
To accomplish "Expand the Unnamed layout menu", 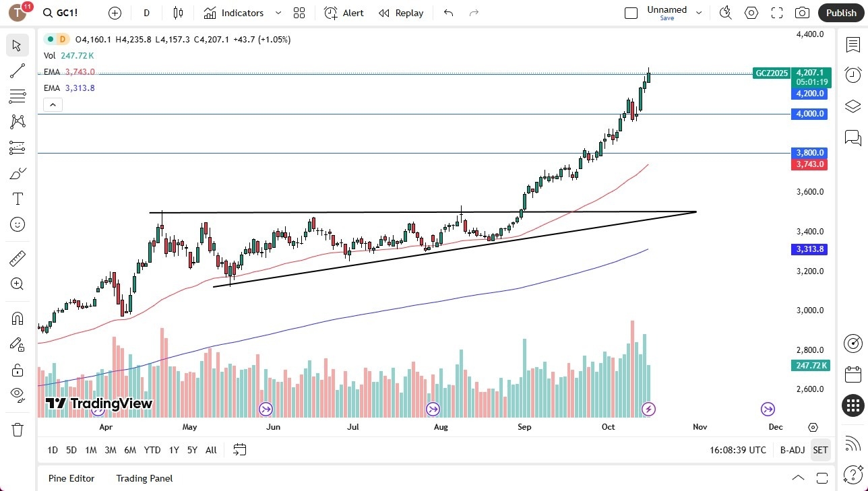I will [699, 11].
